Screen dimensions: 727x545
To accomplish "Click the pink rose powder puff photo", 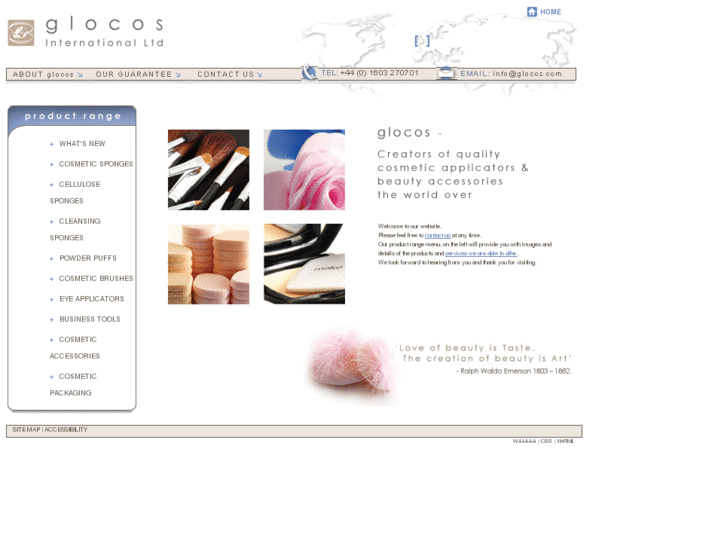I will point(304,170).
